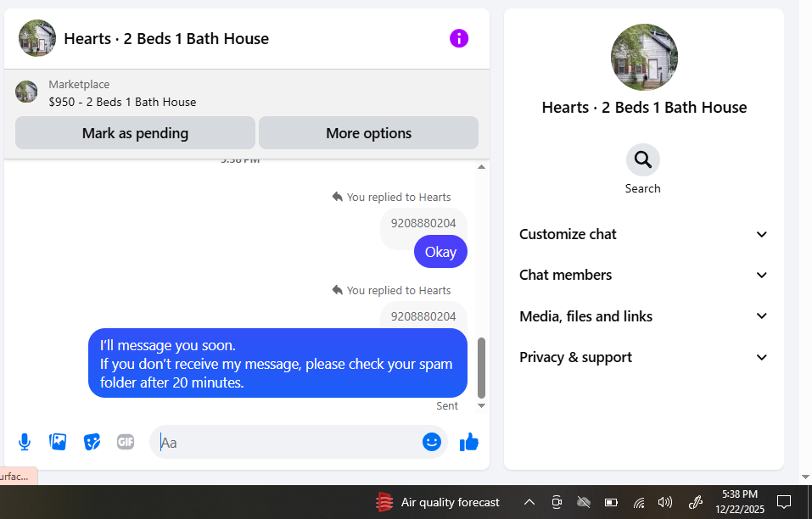The image size is (812, 519).
Task: Open the GIF picker
Action: [x=126, y=442]
